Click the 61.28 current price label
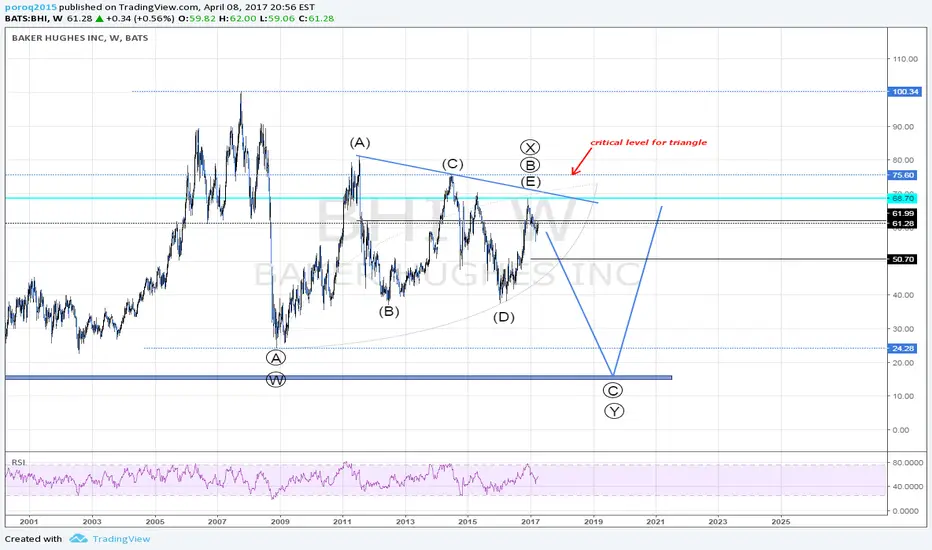932x550 pixels. (x=902, y=224)
